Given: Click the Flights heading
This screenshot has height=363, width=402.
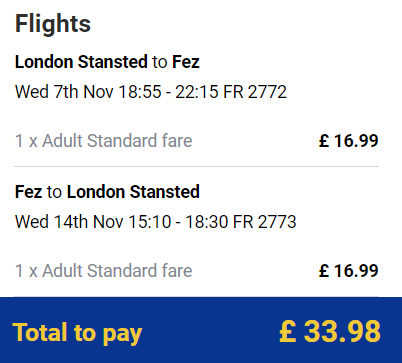Looking at the screenshot, I should pyautogui.click(x=53, y=24).
